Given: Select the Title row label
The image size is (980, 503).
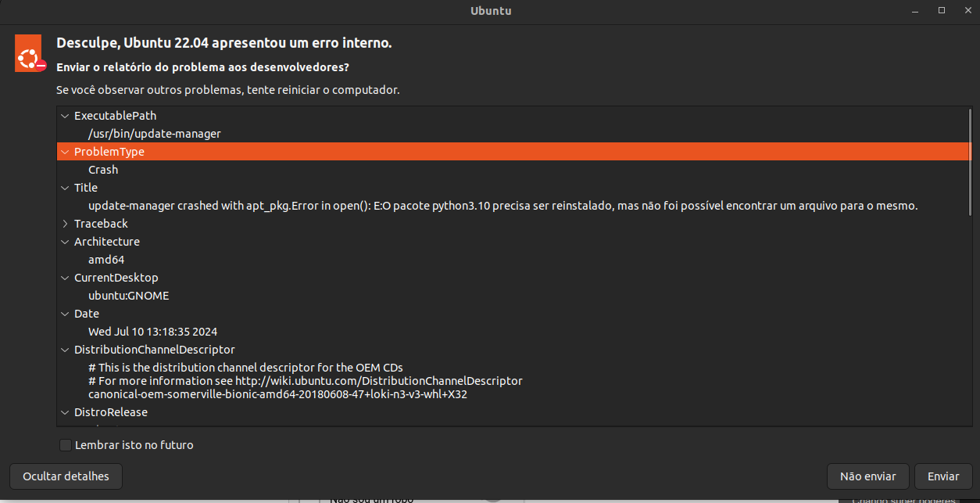Looking at the screenshot, I should (x=86, y=188).
